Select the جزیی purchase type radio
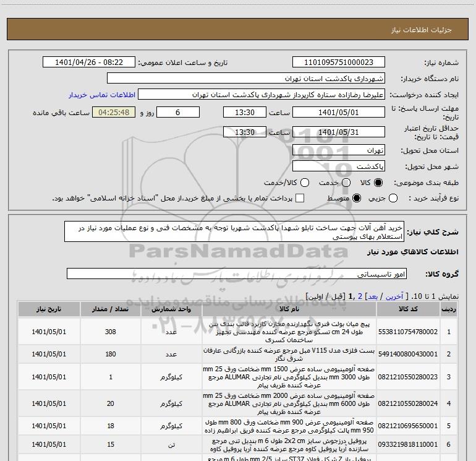This screenshot has height=461, width=476. (393, 198)
